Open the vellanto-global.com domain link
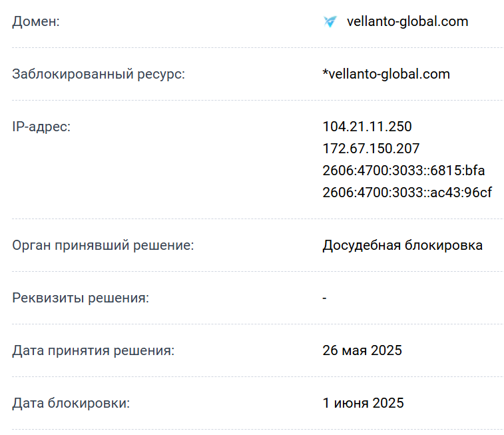504x435 pixels. [x=407, y=22]
